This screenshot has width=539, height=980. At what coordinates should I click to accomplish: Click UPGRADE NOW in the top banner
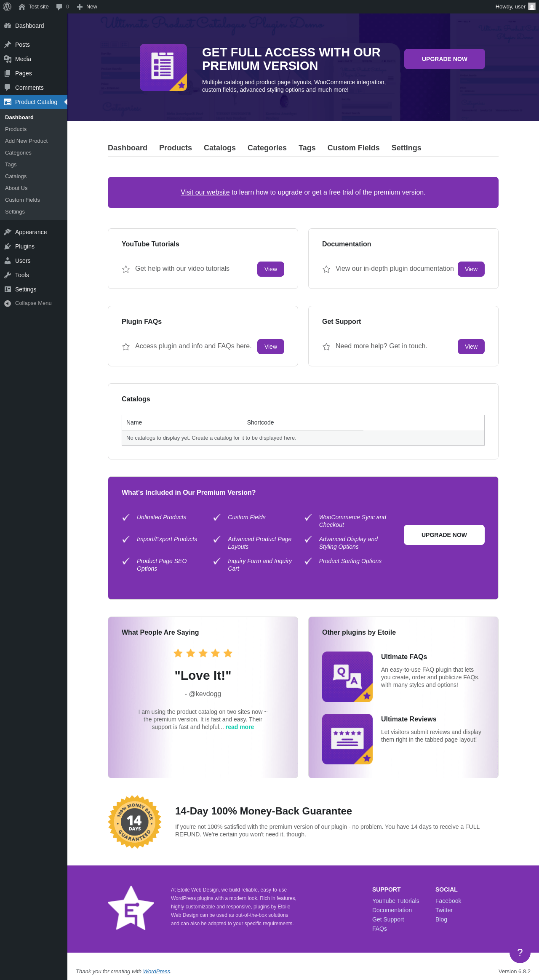tap(445, 59)
